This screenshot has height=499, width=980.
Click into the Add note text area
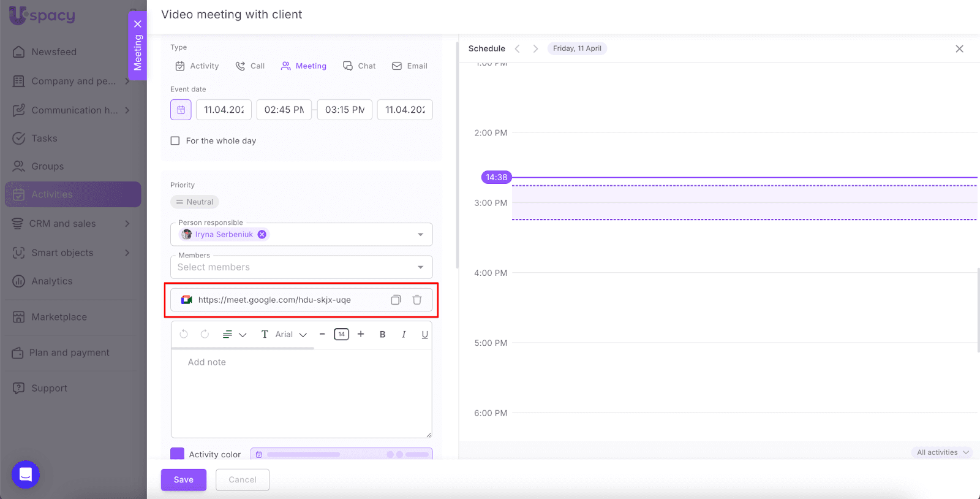pyautogui.click(x=300, y=392)
